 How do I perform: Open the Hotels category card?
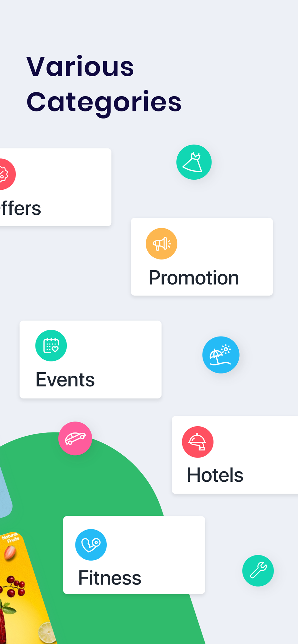[235, 455]
